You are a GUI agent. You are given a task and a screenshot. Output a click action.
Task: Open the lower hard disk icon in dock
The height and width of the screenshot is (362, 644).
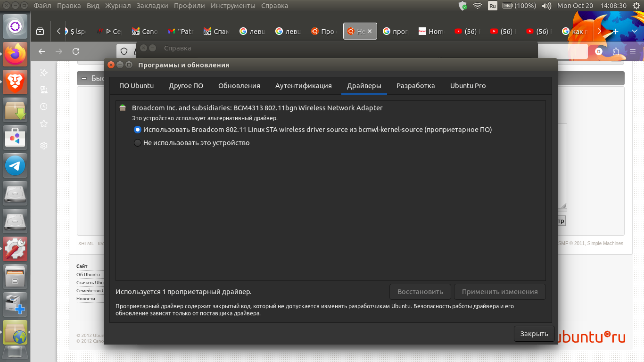click(x=16, y=221)
